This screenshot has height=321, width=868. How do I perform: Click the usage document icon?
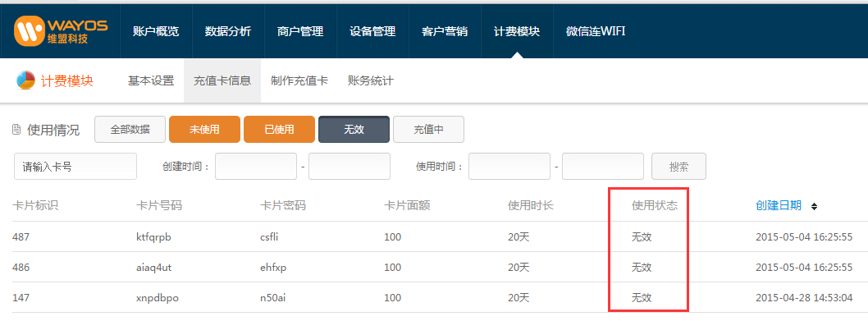[x=16, y=130]
